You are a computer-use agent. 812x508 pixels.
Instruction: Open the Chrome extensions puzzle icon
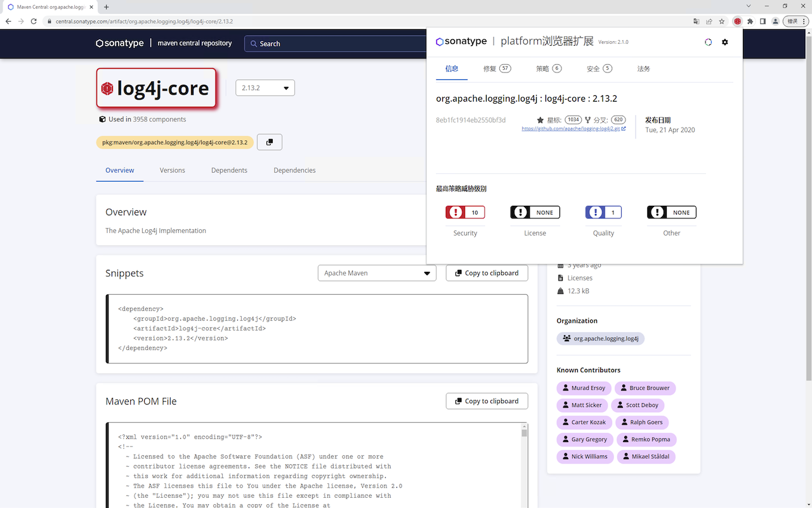(x=750, y=21)
